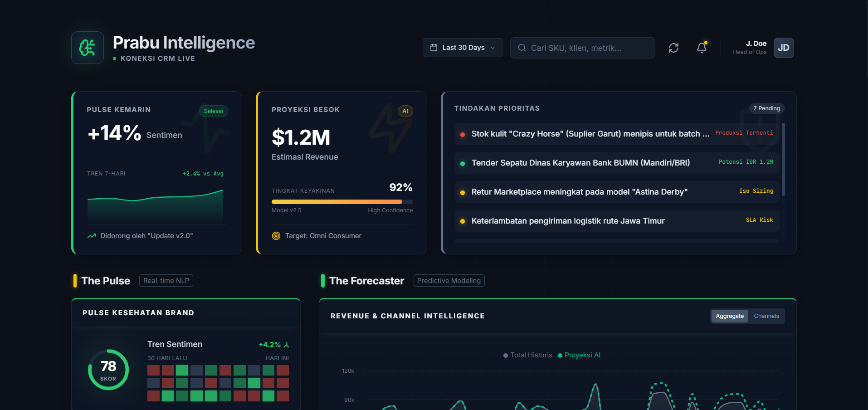Expand the date range chevron arrow
Viewport: 868px width, 410px height.
(x=493, y=48)
